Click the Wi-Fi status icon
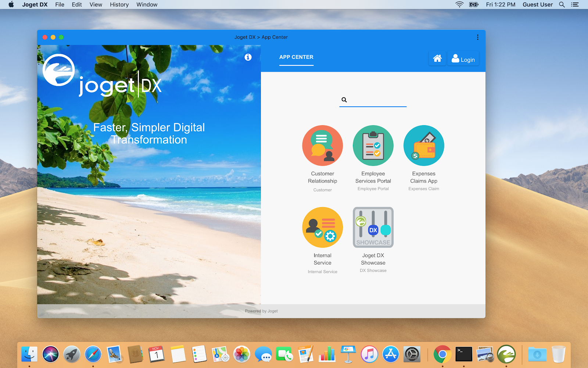Viewport: 588px width, 368px height. [459, 4]
